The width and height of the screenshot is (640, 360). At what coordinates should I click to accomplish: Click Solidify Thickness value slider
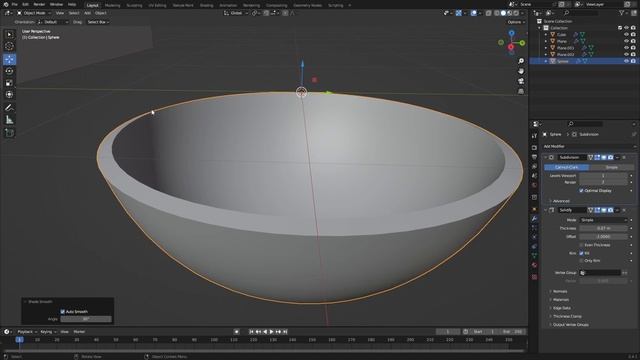[603, 229]
